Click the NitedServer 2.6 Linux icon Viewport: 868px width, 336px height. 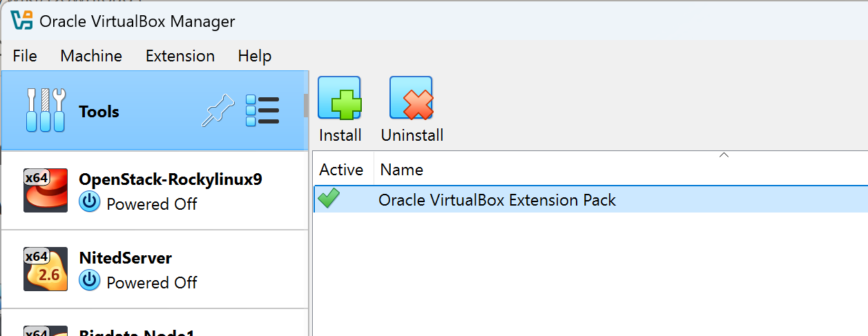tap(46, 268)
